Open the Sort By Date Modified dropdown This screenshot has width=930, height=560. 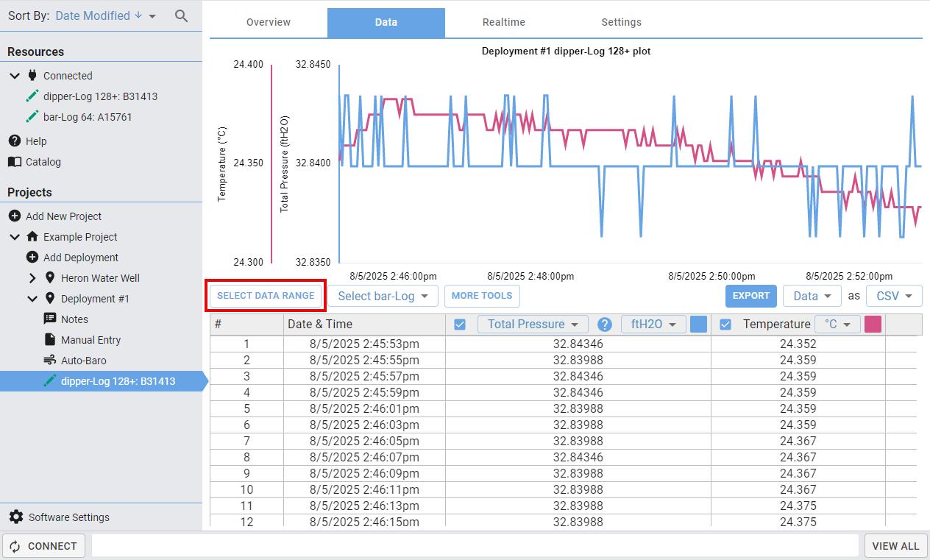coord(106,15)
